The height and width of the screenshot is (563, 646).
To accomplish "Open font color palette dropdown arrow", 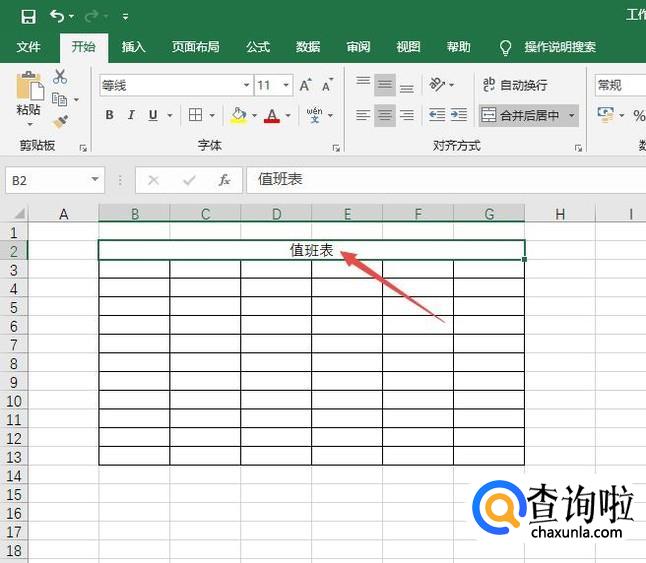I will pyautogui.click(x=288, y=115).
